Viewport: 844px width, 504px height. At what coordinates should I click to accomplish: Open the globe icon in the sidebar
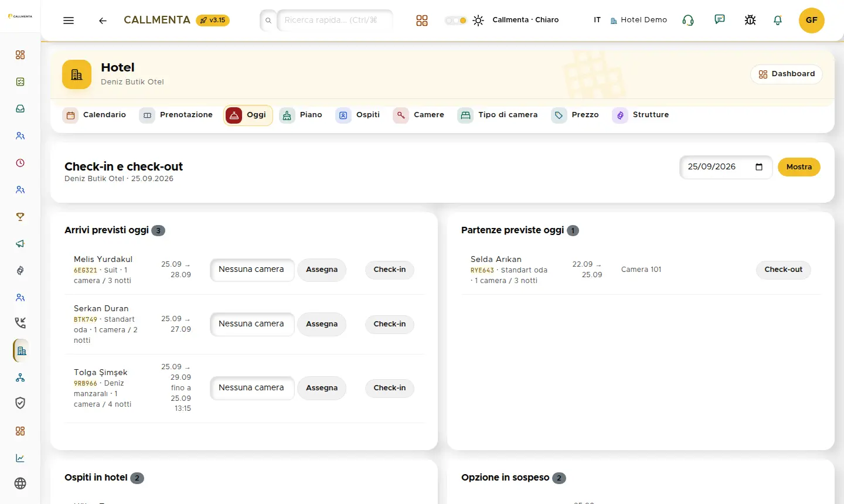(x=21, y=483)
